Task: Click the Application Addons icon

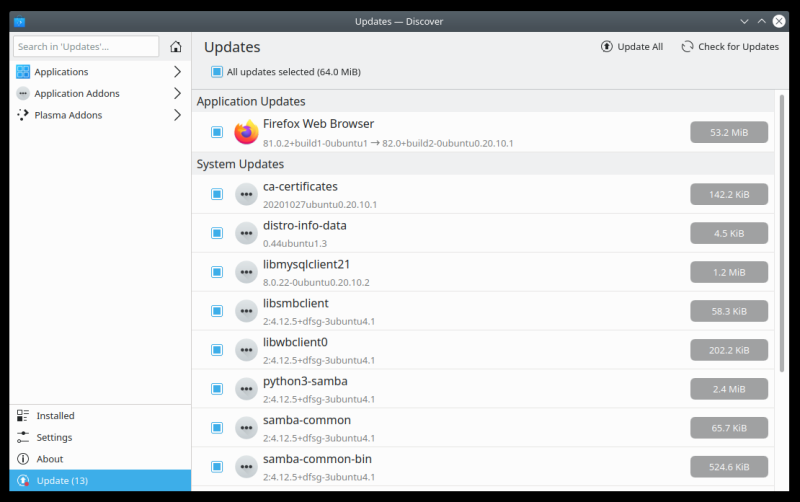Action: 23,93
